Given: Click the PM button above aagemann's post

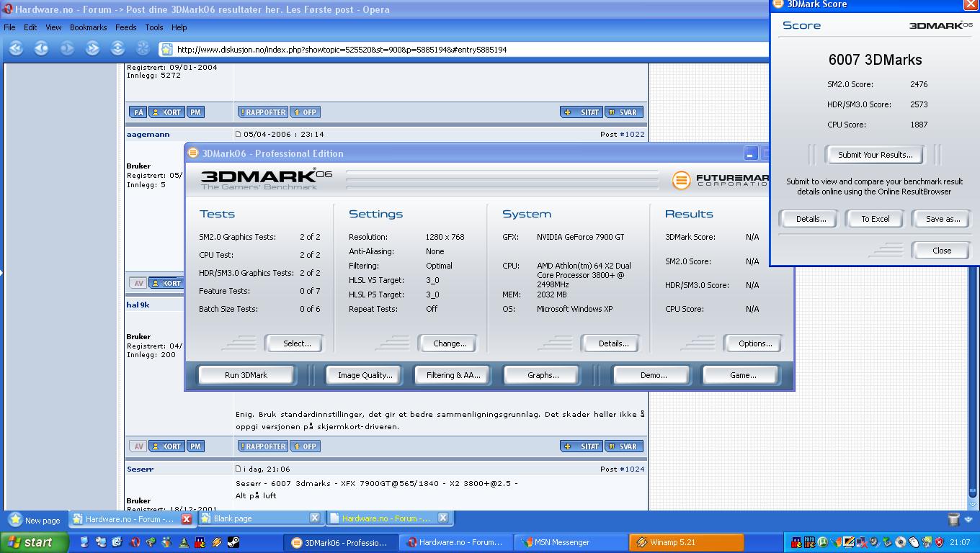Looking at the screenshot, I should click(x=195, y=112).
